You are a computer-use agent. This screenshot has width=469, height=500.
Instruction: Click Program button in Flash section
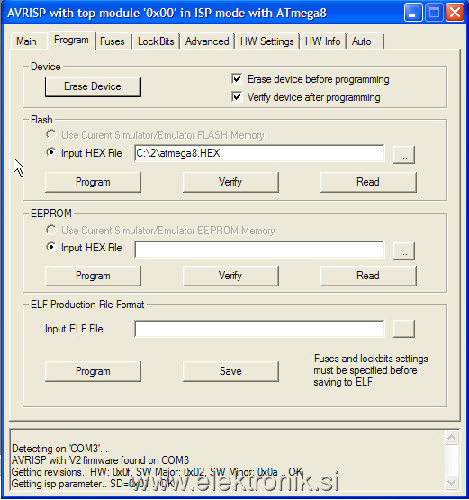pos(93,182)
